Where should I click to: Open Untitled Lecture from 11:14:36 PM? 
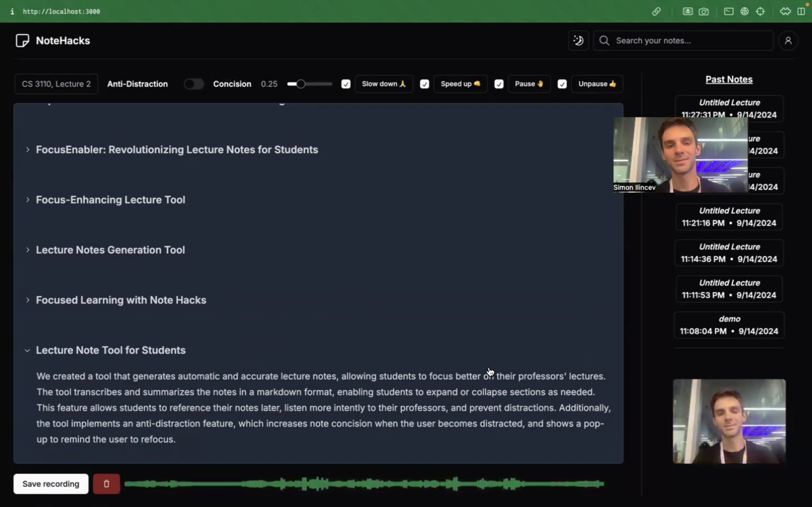pos(729,253)
